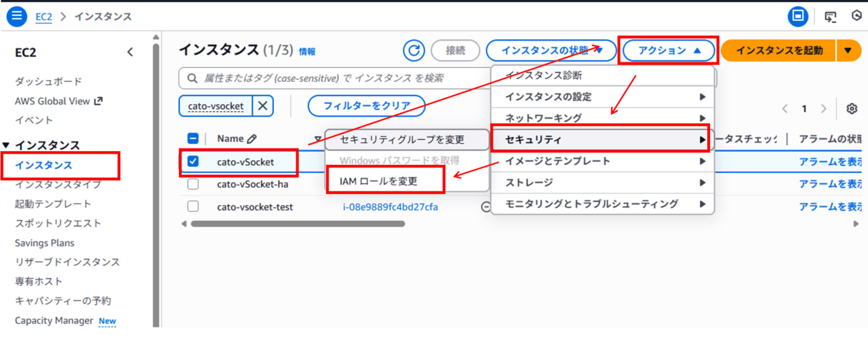
Task: Collapse the EC2 sidebar with the chevron
Action: [130, 52]
